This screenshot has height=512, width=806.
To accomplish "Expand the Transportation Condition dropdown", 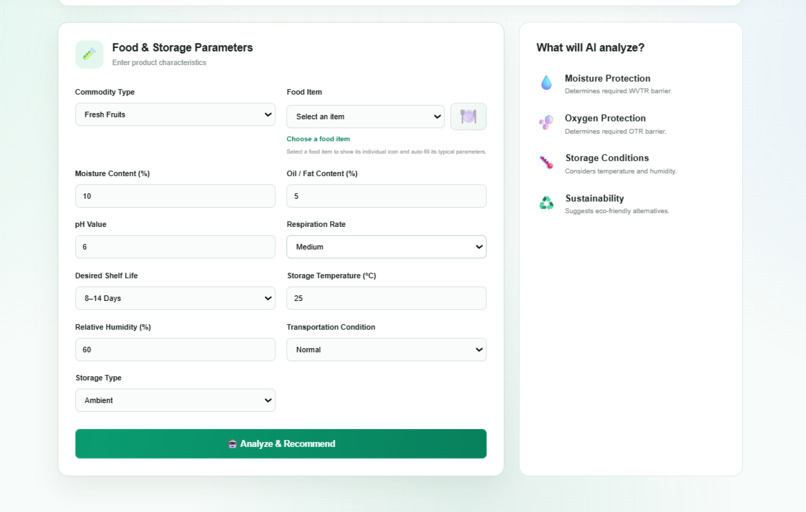I will [x=387, y=350].
